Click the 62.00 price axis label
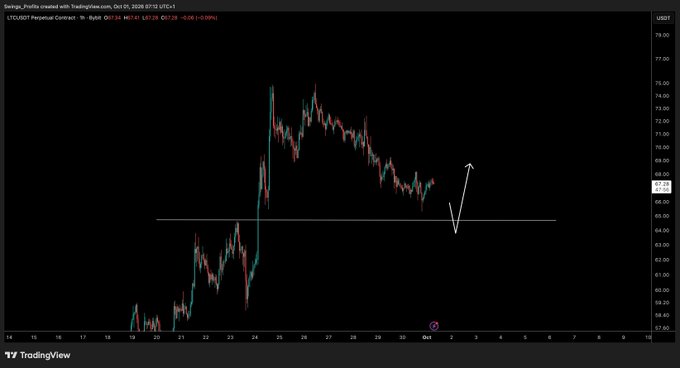Viewport: 680px width, 368px height. [662, 260]
